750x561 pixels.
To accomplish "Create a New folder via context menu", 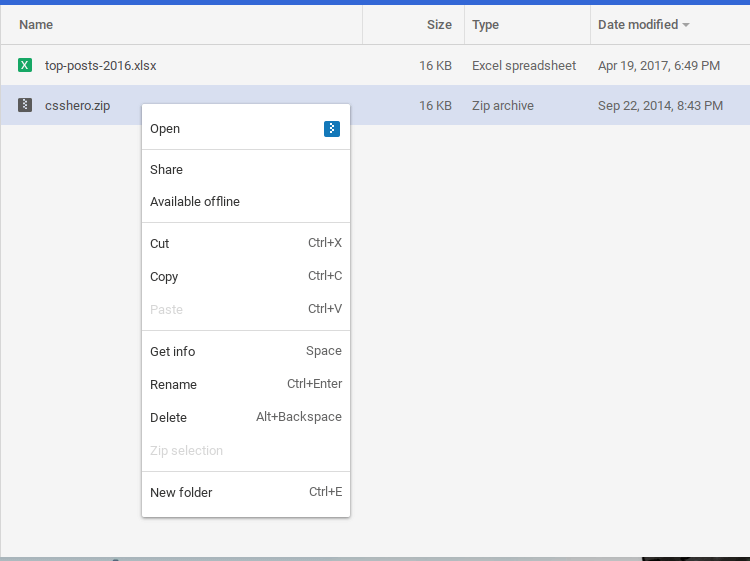I will pos(181,493).
